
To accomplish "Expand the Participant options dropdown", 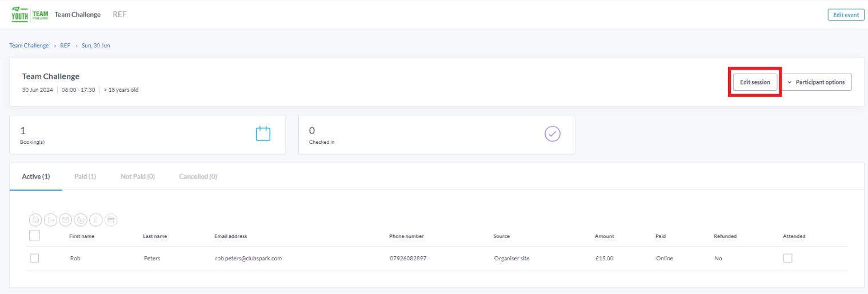I will [x=816, y=82].
